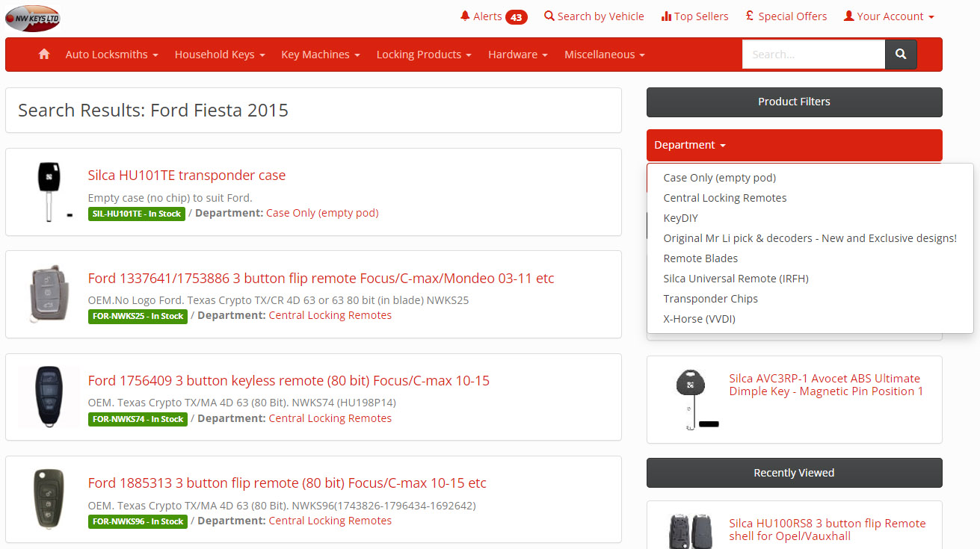Select X-Horse (VVDI) from the department filter

[x=699, y=318]
